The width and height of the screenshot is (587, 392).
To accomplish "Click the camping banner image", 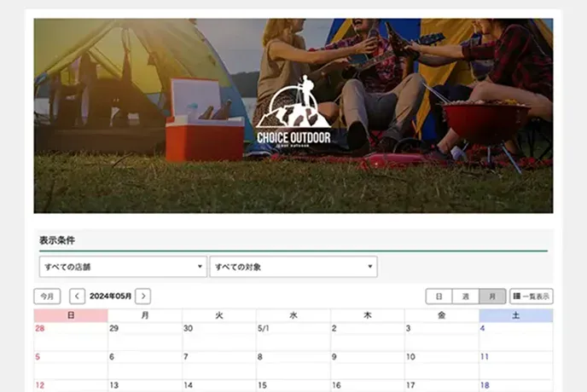I will tap(293, 116).
